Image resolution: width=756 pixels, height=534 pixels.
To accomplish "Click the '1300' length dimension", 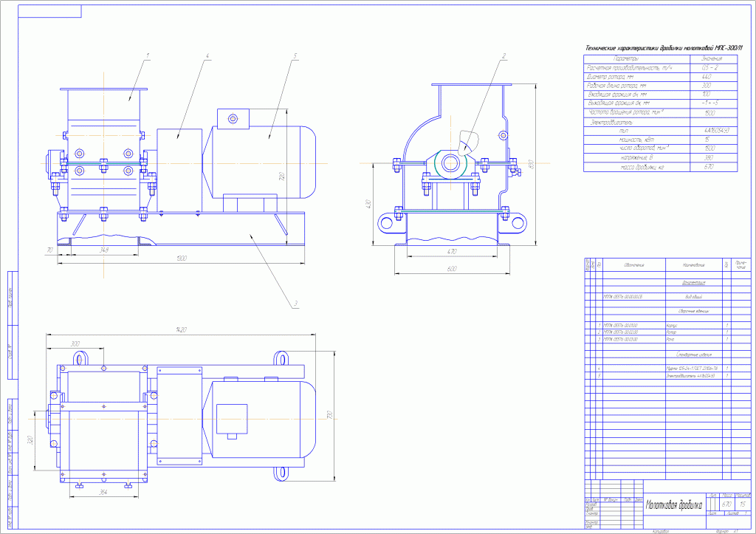I will 182,259.
